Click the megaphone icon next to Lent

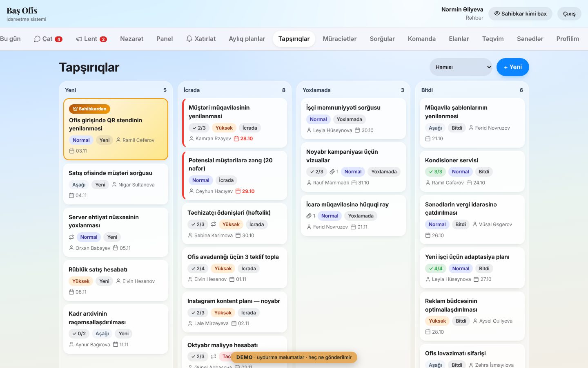click(79, 39)
